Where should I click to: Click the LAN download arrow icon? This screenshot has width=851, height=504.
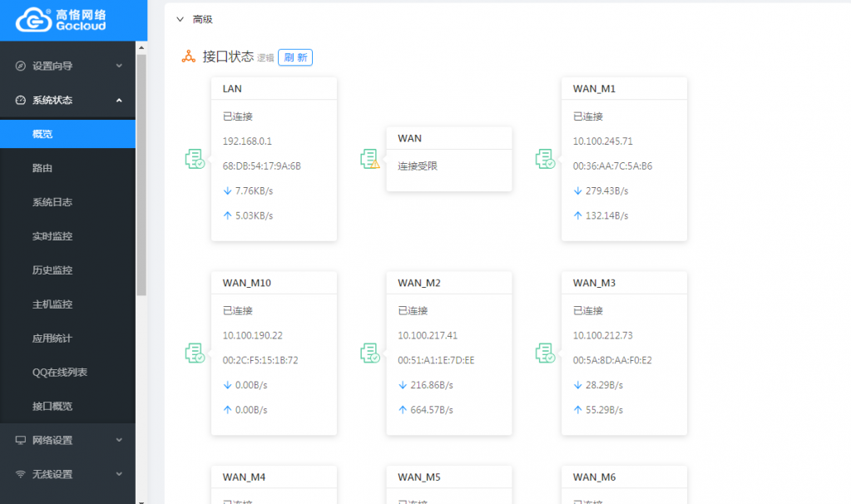coord(227,191)
